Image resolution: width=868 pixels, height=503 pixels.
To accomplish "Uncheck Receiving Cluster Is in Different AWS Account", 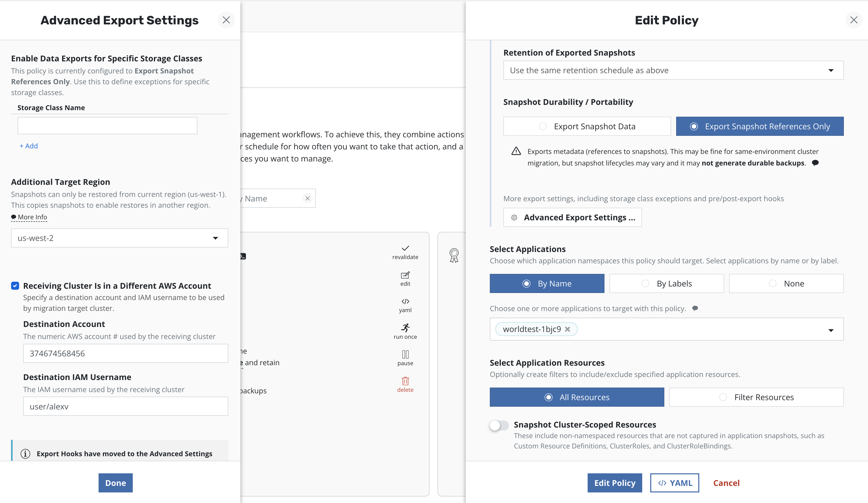I will (15, 286).
